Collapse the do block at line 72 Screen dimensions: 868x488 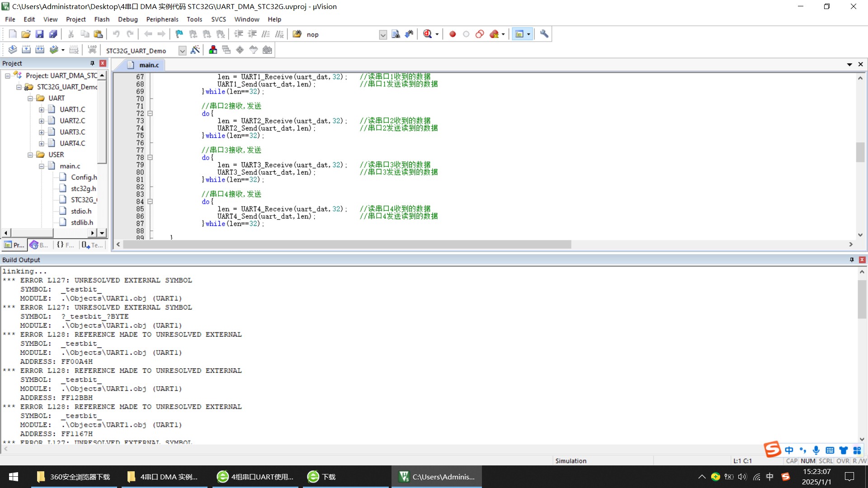click(150, 113)
